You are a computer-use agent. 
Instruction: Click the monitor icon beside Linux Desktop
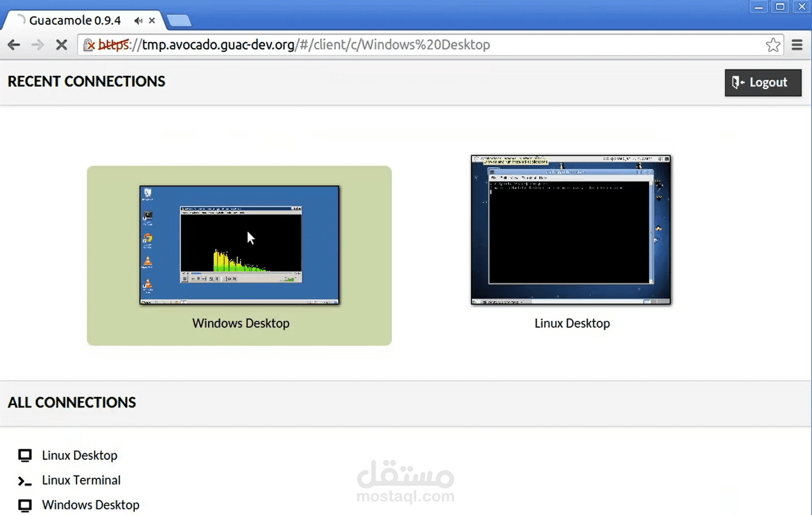(x=25, y=455)
